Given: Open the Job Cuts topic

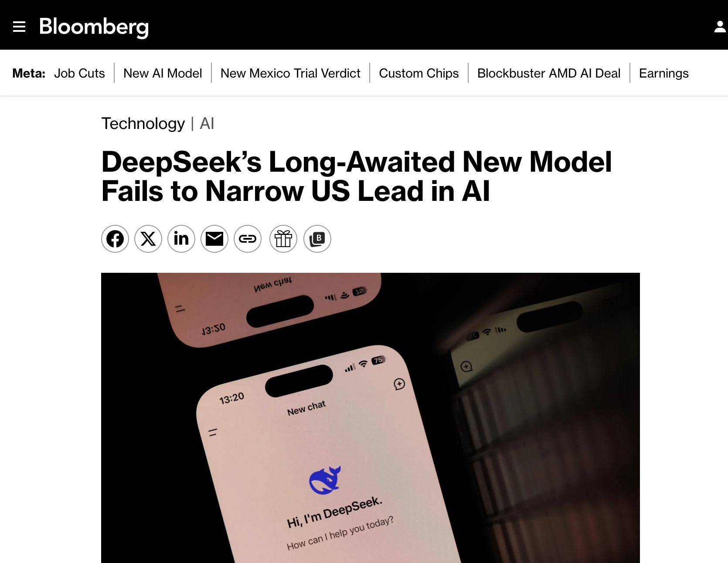Looking at the screenshot, I should pos(79,73).
